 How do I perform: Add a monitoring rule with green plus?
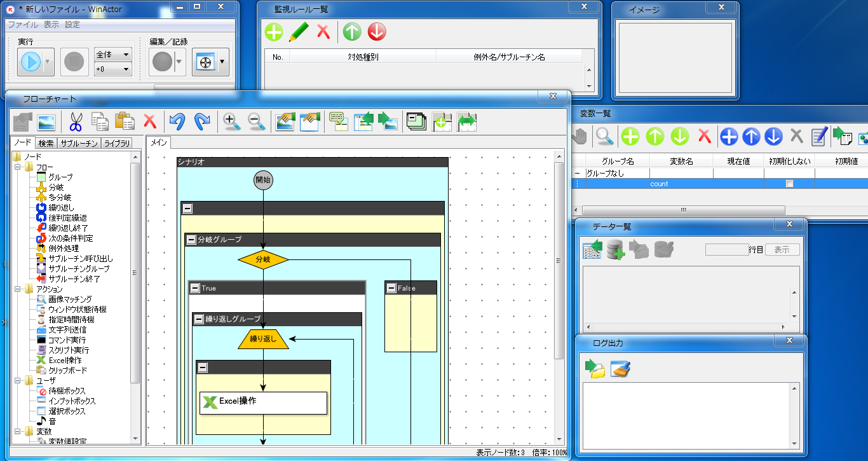pyautogui.click(x=274, y=32)
